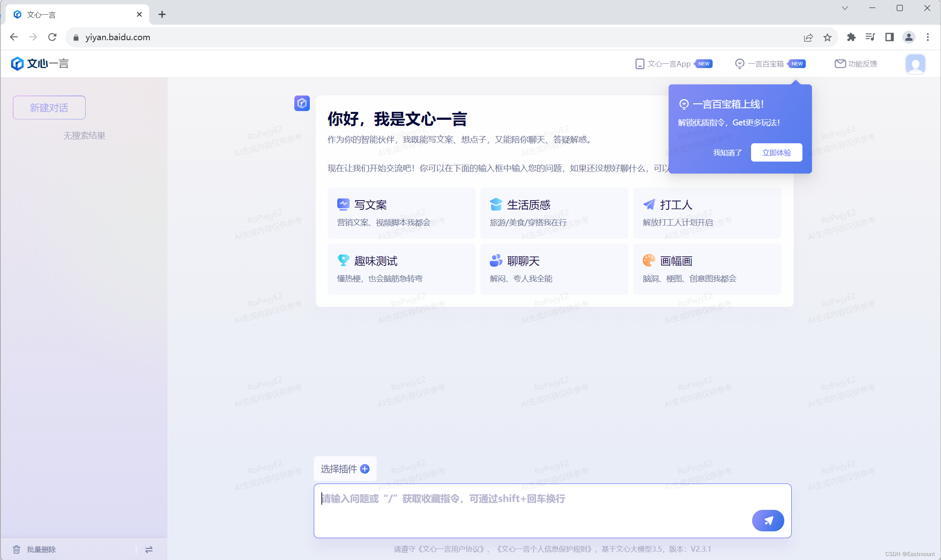Toggle the browser side panel icon
Image resolution: width=941 pixels, height=560 pixels.
point(889,37)
